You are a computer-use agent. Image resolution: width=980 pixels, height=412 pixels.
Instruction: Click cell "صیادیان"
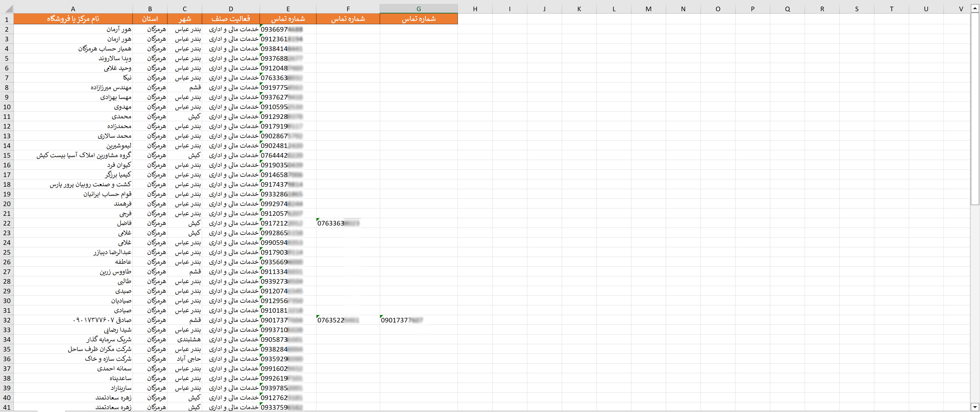click(x=73, y=301)
